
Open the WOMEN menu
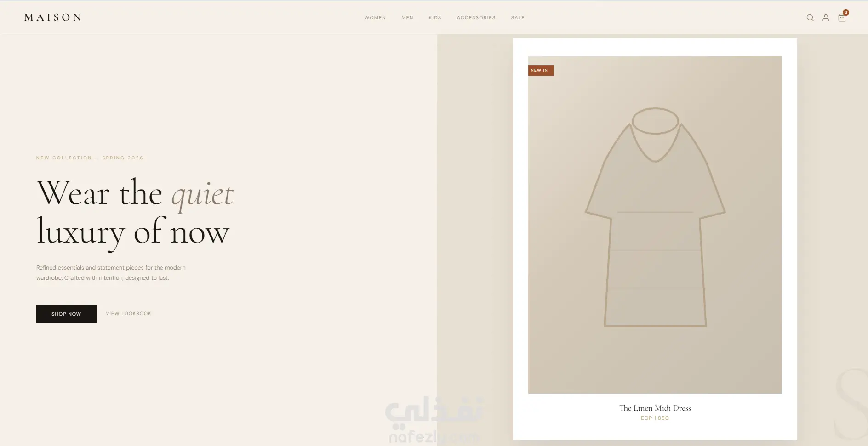375,17
